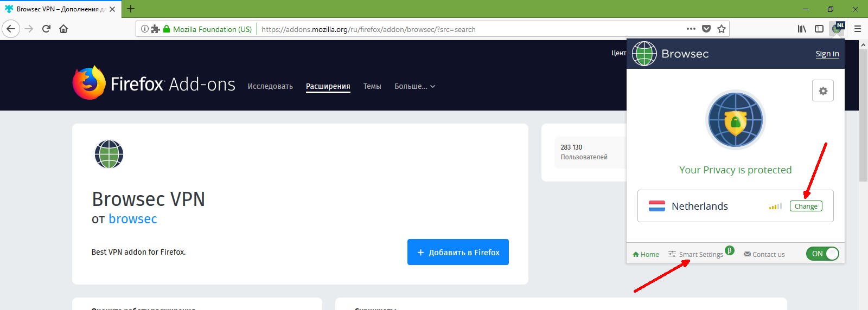The width and height of the screenshot is (868, 310).
Task: Click the green secure lock icon
Action: click(167, 29)
